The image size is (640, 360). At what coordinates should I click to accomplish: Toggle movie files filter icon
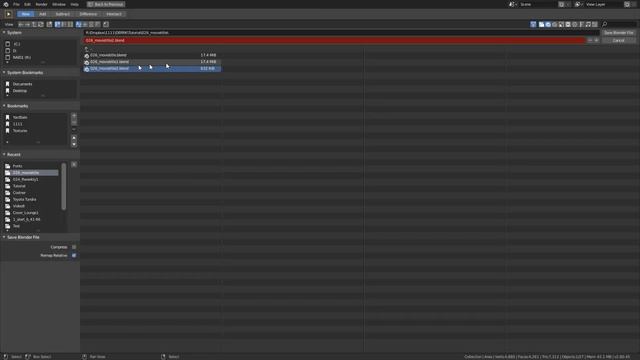(568, 24)
